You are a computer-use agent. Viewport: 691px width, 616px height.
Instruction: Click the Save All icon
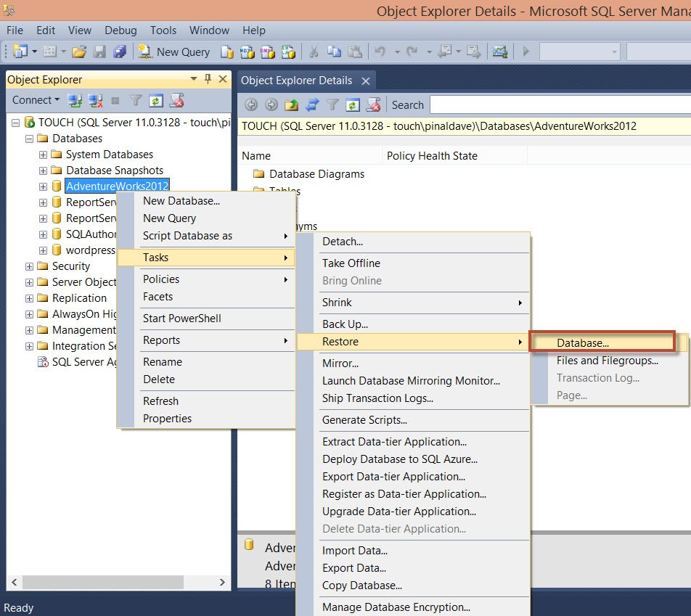pyautogui.click(x=120, y=52)
